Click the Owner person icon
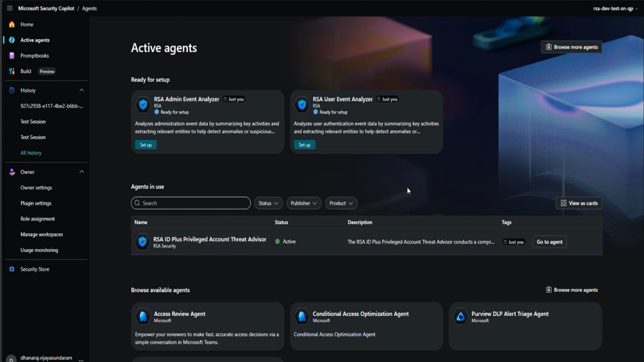The image size is (644, 362). 12,172
